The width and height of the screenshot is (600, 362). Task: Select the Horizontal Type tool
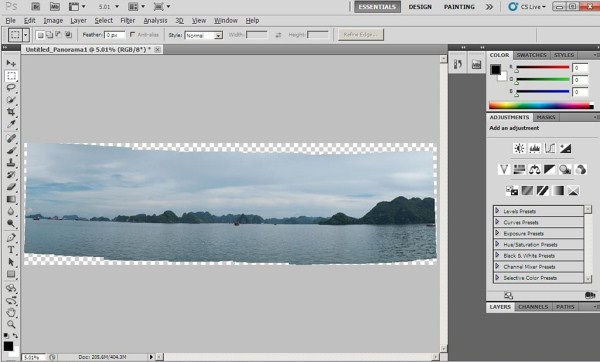coord(11,250)
